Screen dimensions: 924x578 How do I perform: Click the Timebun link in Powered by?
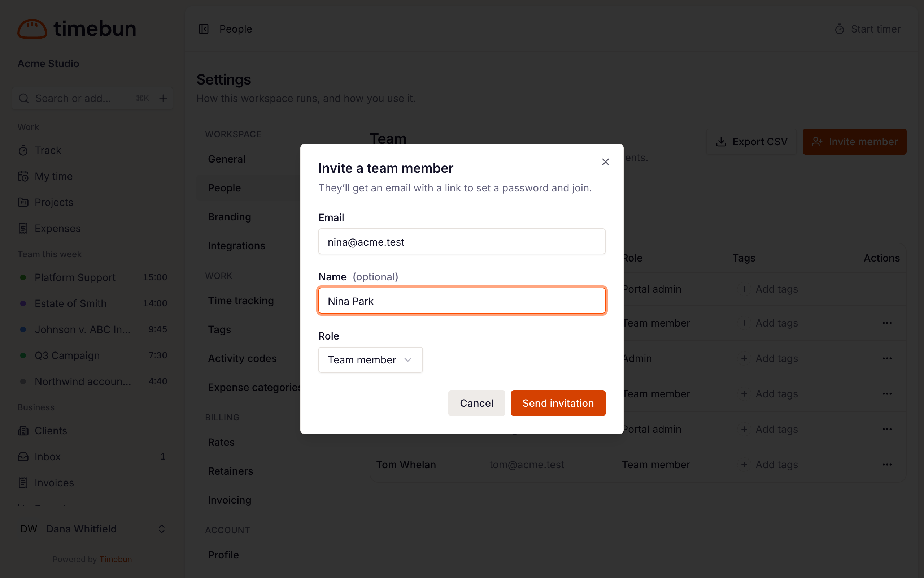[115, 559]
